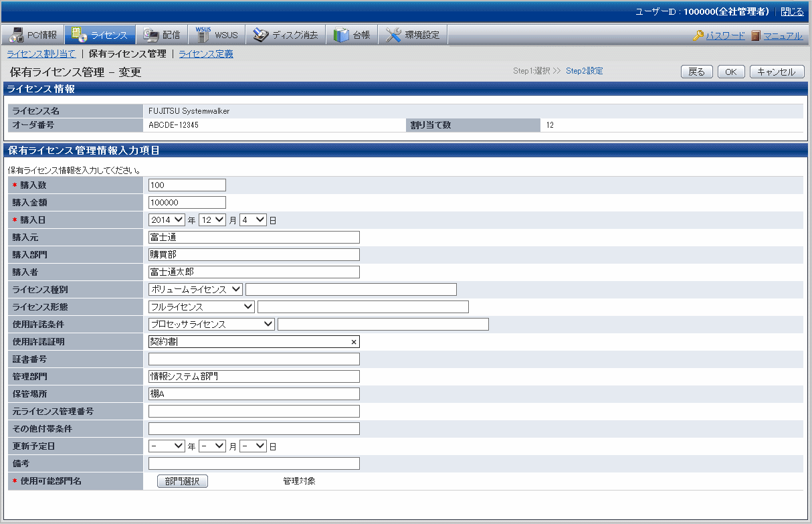
Task: Click the 購入者 input field
Action: [254, 272]
